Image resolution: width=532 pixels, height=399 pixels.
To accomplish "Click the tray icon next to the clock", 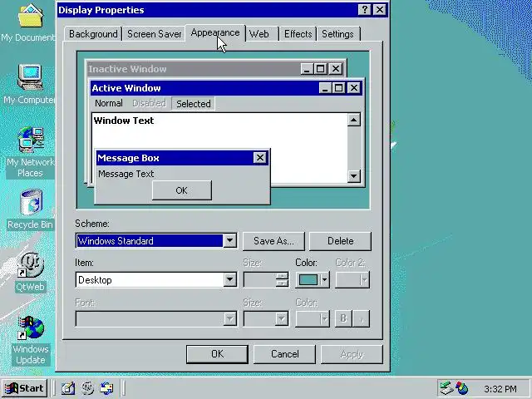I will point(461,388).
